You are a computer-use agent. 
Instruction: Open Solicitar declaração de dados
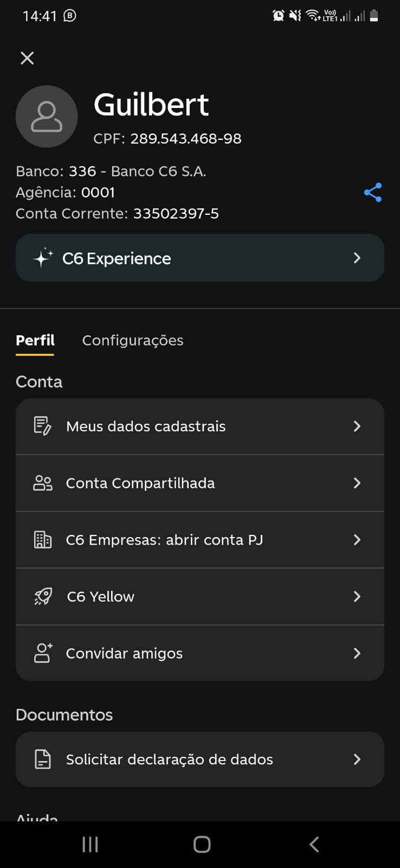(169, 759)
